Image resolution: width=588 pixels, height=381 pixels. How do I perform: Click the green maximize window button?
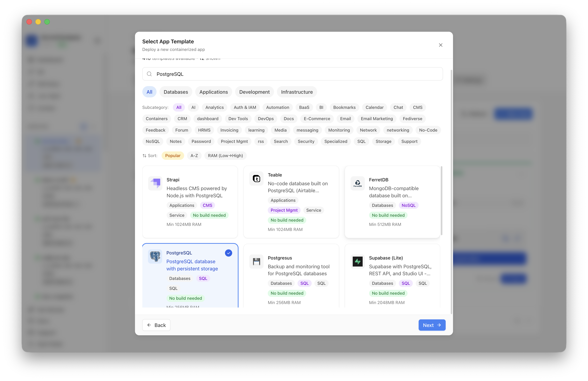(47, 22)
